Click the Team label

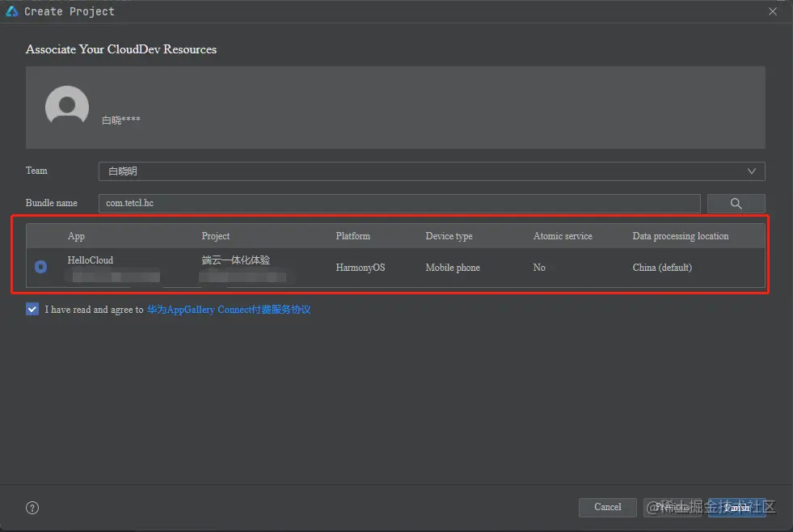pos(36,171)
